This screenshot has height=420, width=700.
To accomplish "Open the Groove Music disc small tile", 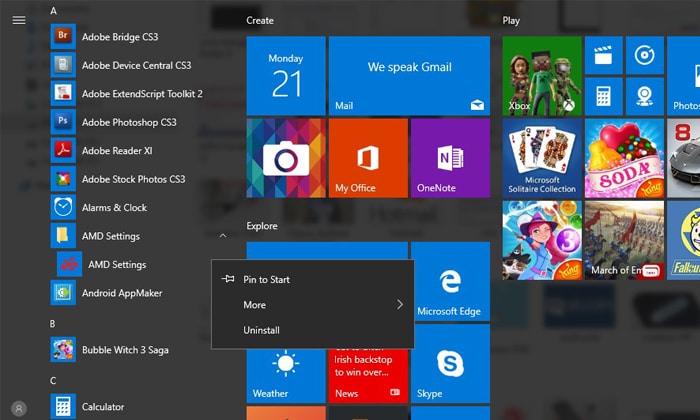I will pyautogui.click(x=645, y=55).
